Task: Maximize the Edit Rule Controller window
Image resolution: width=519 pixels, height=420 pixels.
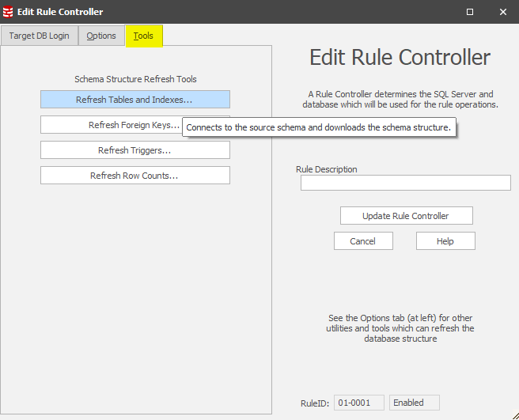Action: pyautogui.click(x=470, y=12)
